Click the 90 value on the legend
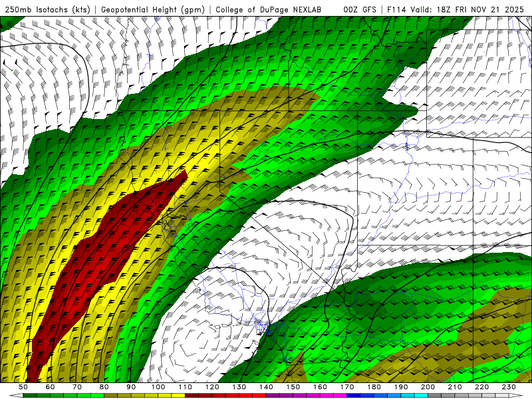Image resolution: width=532 pixels, height=399 pixels. click(x=131, y=387)
